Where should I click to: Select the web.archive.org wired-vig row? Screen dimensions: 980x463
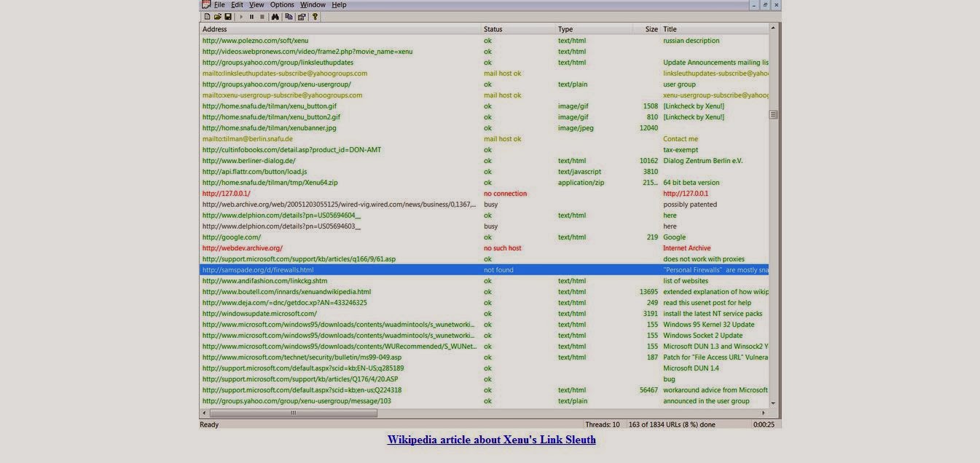pos(485,205)
